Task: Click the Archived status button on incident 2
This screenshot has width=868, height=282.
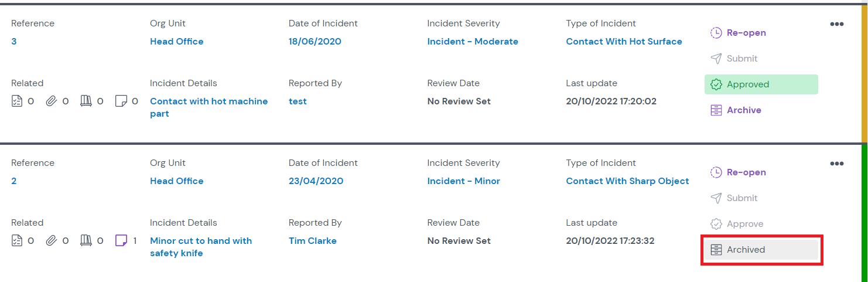Action: tap(761, 250)
